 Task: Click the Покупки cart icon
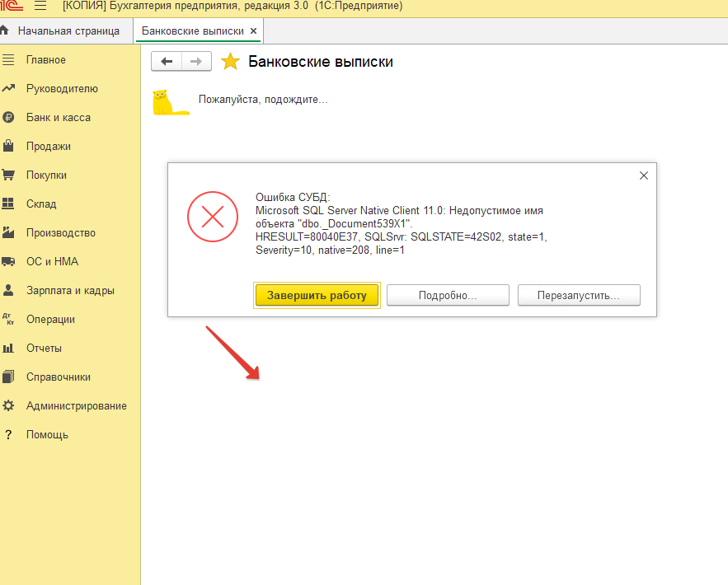[x=9, y=175]
